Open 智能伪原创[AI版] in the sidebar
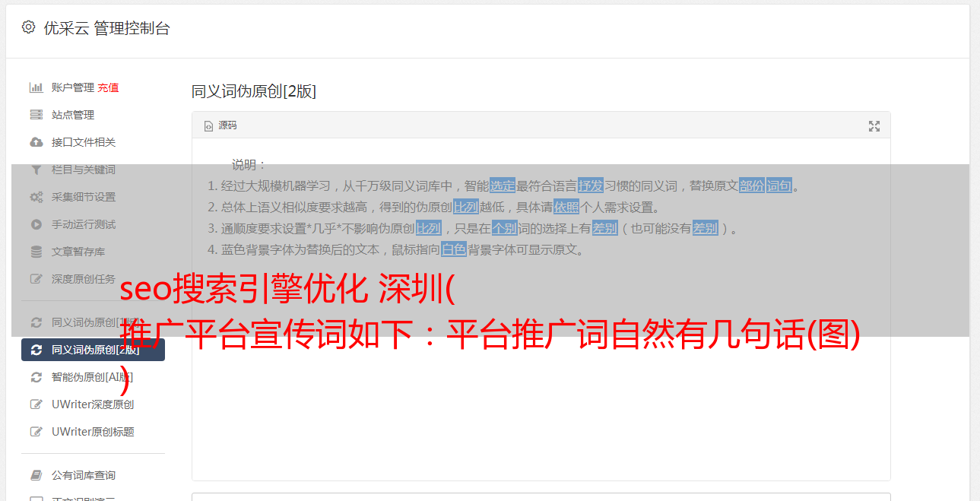This screenshot has height=501, width=980. (x=92, y=377)
